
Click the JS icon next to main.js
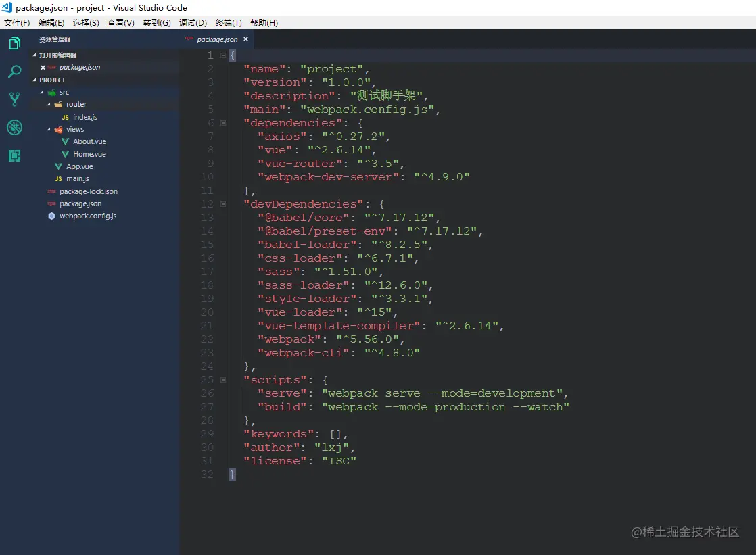[x=58, y=179]
